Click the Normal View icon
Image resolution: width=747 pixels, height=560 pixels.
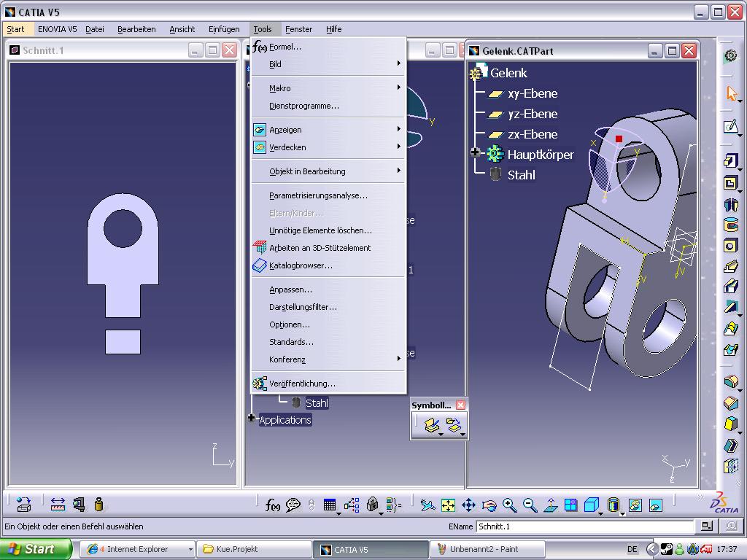(551, 505)
